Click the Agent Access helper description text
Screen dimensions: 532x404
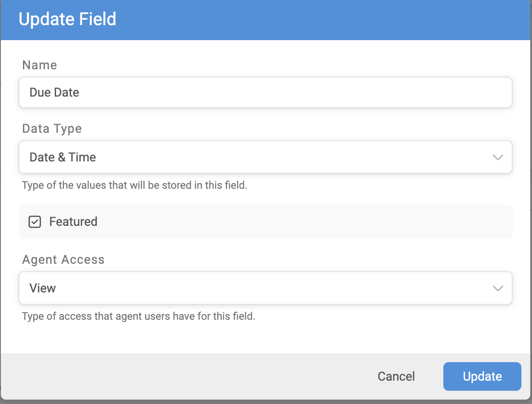tap(139, 316)
